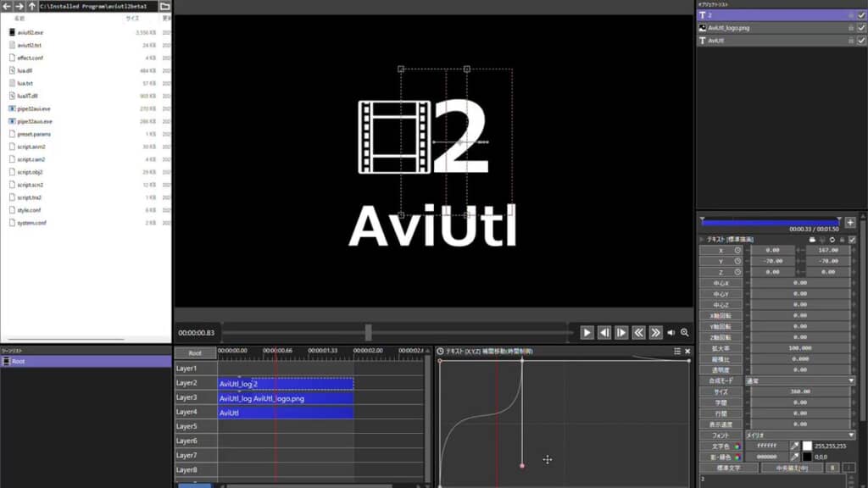The image size is (868, 488).
Task: Select the '2' text clip on Layer2
Action: pos(303,384)
